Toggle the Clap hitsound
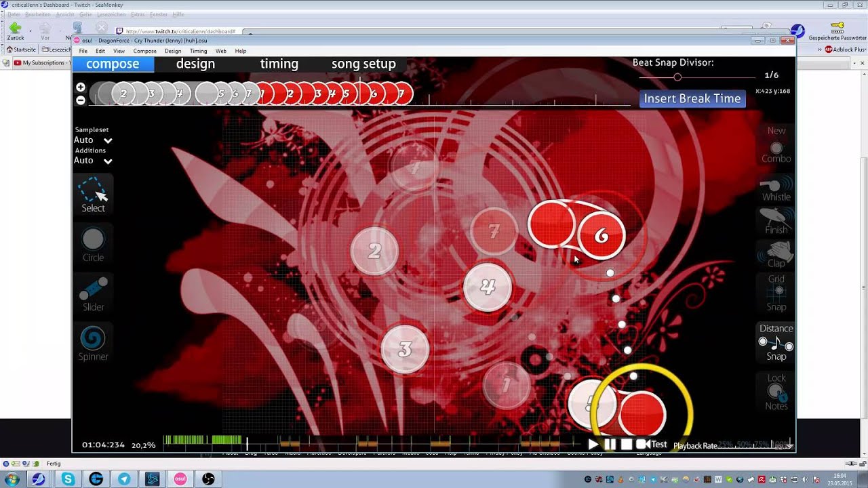Viewport: 868px width, 488px height. coord(776,255)
